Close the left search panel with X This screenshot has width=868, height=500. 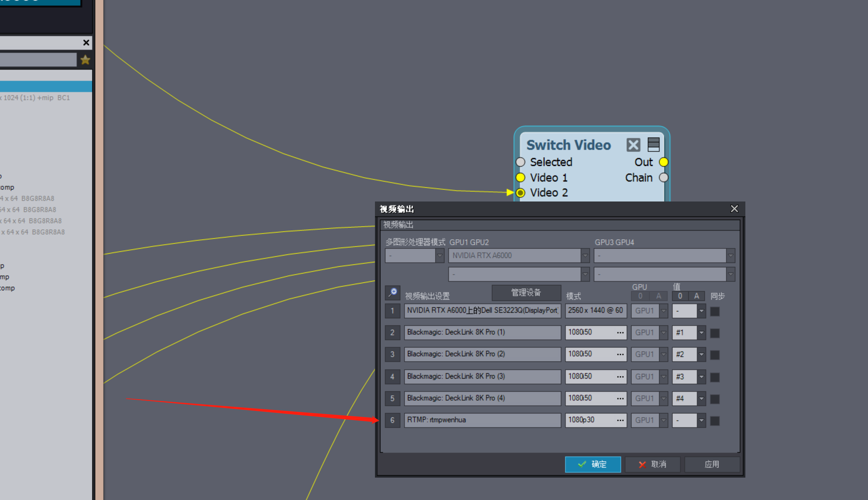(x=86, y=43)
